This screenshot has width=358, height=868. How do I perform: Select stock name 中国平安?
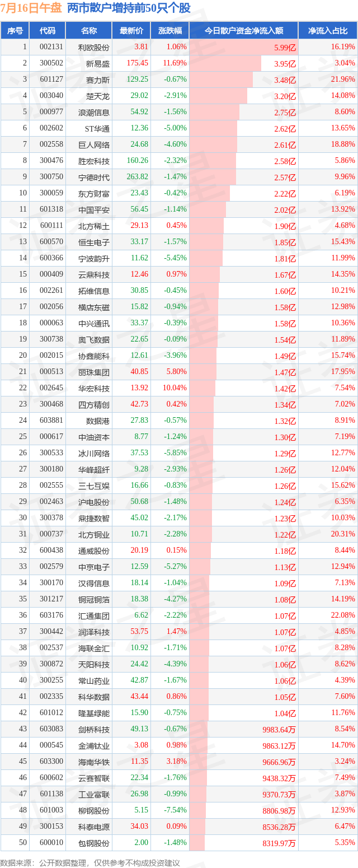pos(94,210)
